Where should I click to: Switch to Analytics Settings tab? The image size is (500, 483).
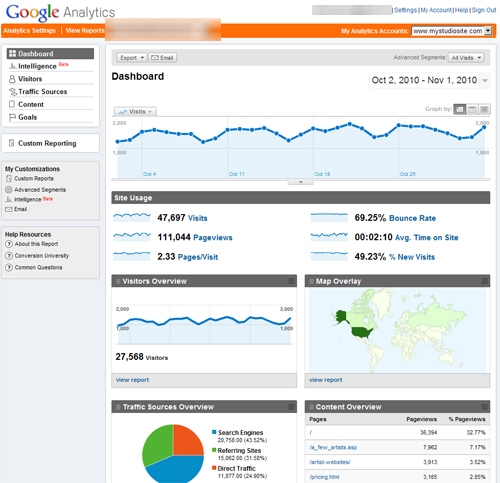30,30
